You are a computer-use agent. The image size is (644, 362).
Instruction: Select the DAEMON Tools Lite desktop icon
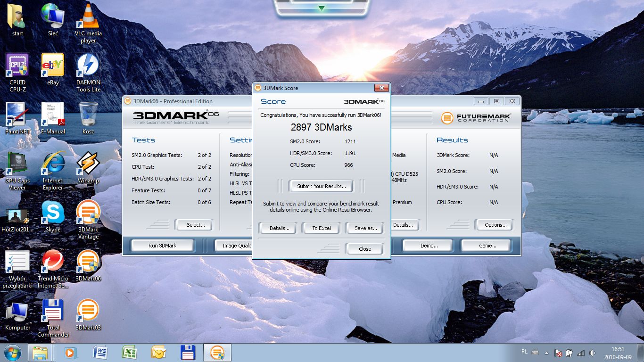88,73
